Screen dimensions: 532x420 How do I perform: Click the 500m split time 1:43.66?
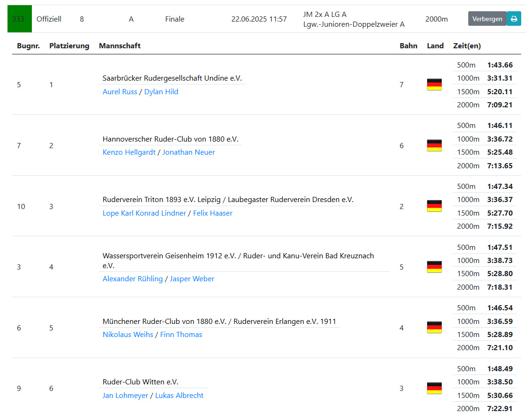coord(500,65)
